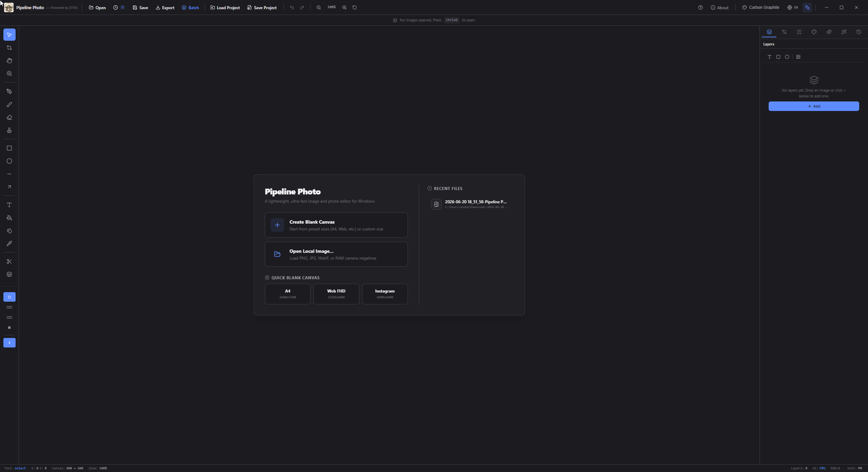Click the Redo arrow

302,7
